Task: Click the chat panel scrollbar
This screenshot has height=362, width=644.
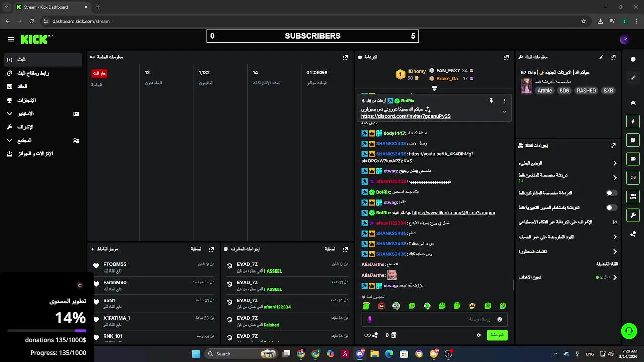Action: pos(513,285)
